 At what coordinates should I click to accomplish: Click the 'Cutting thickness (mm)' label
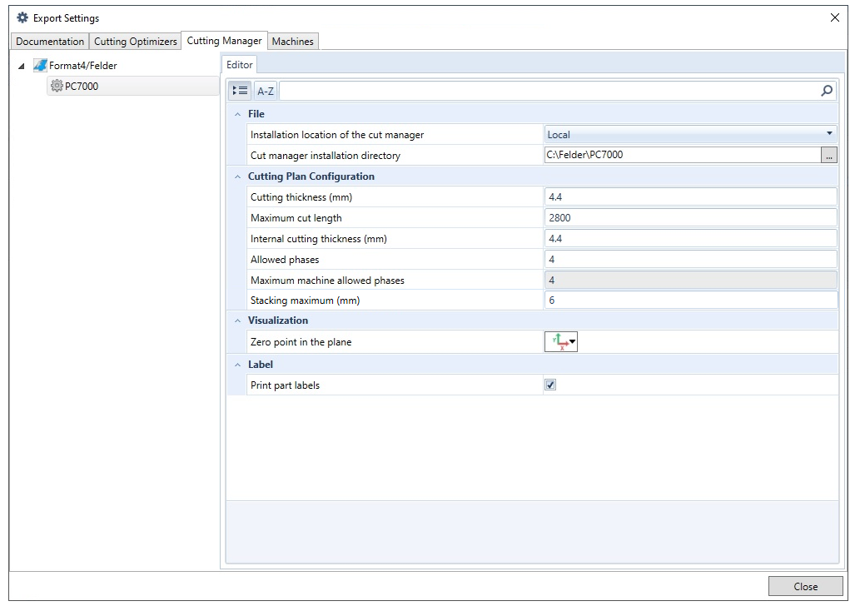301,197
